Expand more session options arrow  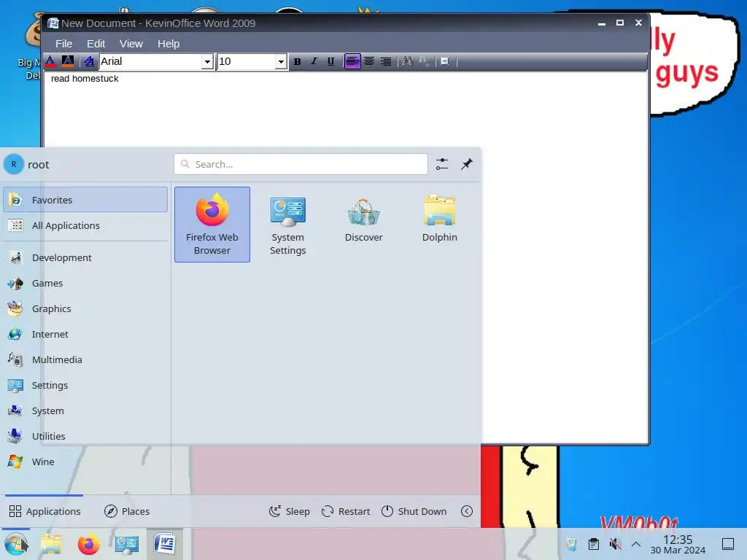(x=467, y=511)
